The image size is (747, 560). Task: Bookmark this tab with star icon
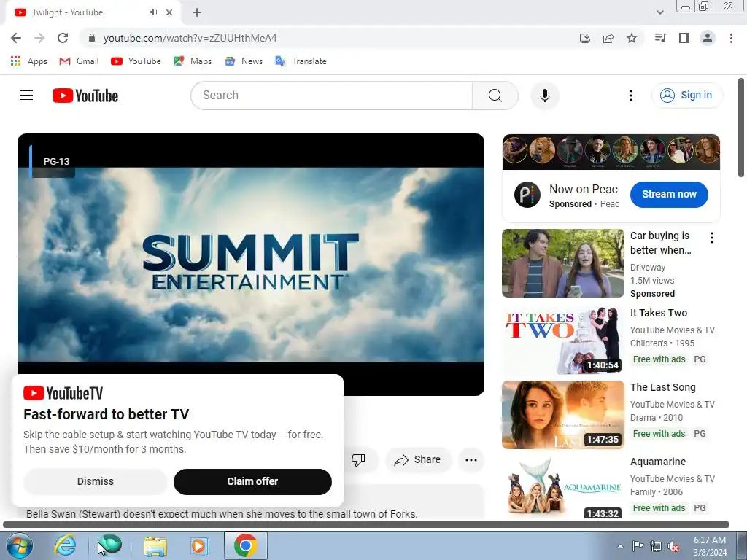click(632, 38)
